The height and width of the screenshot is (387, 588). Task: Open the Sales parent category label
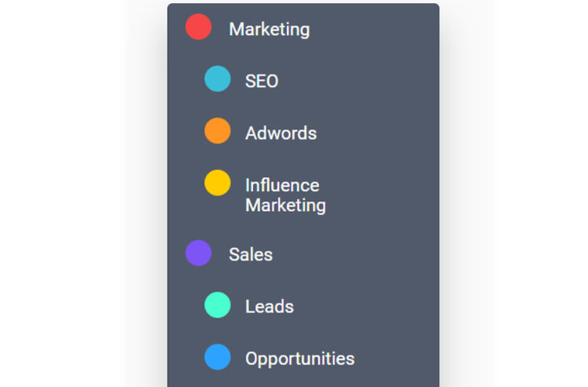click(251, 255)
